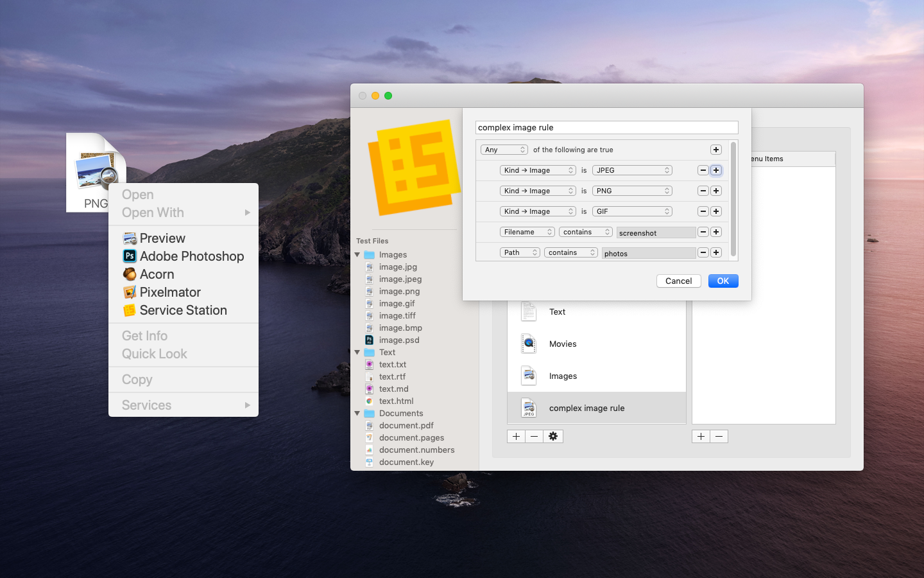The height and width of the screenshot is (578, 924).
Task: Click the rule name text field
Action: [x=607, y=127]
